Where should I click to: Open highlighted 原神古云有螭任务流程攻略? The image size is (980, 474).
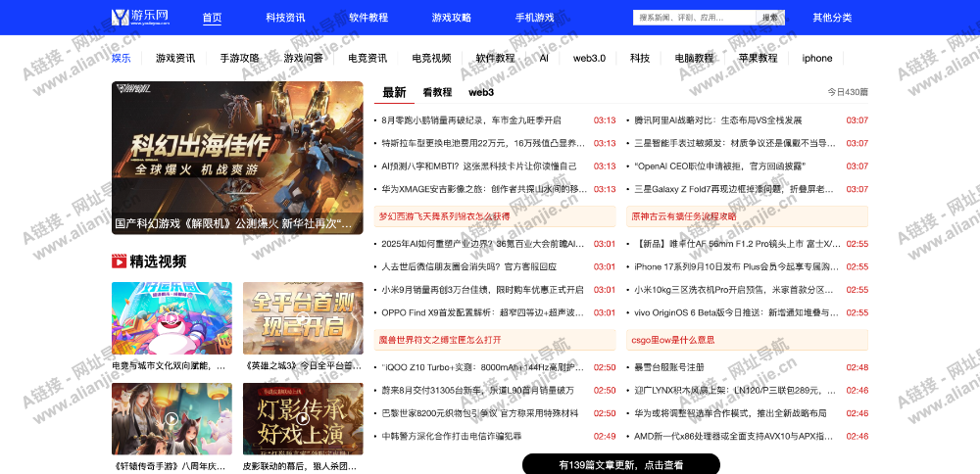point(748,216)
